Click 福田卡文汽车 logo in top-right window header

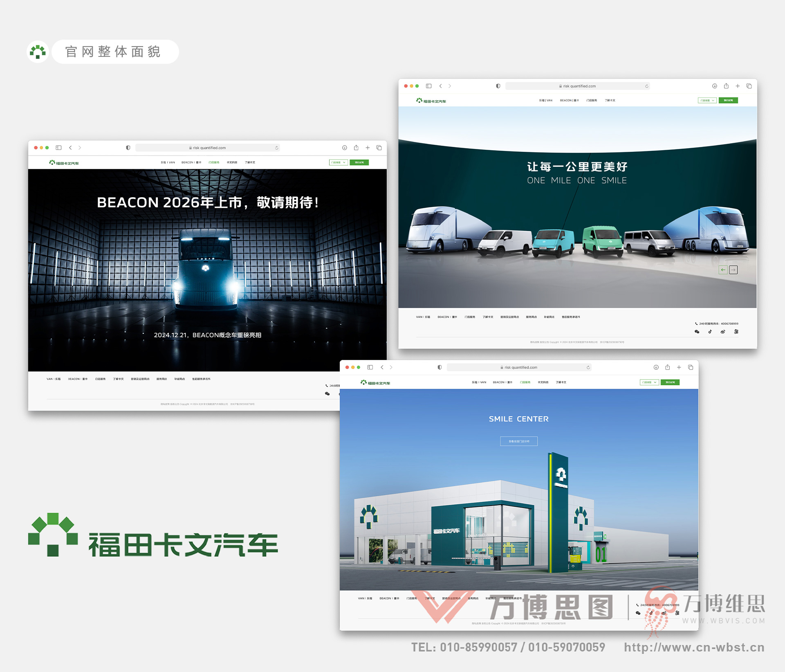[431, 101]
